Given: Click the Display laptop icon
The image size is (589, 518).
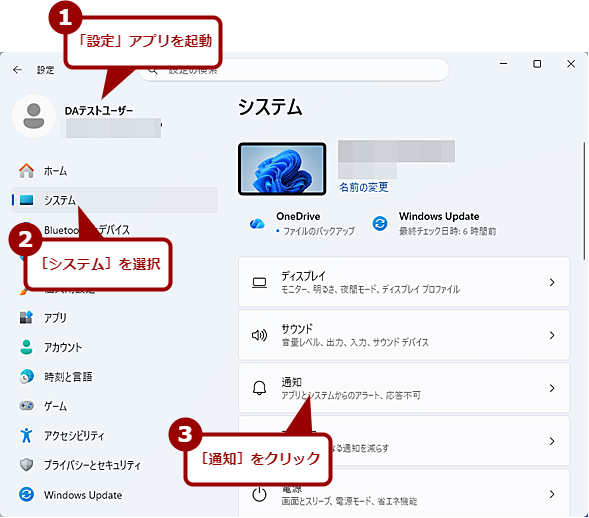Looking at the screenshot, I should [x=259, y=282].
